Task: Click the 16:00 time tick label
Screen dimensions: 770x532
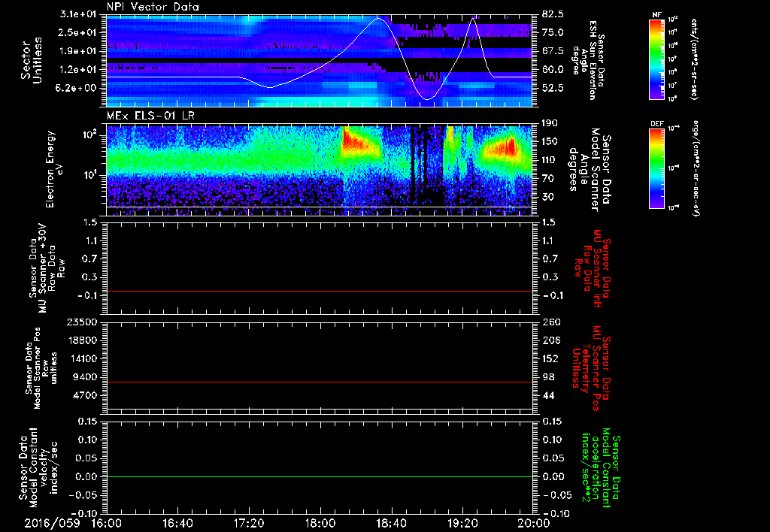Action: point(107,523)
